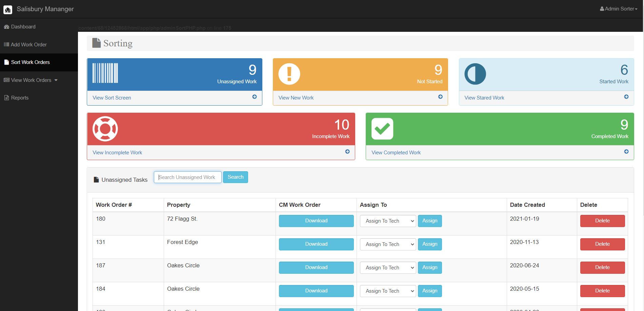
Task: Expand the View Work Orders sidebar menu
Action: [31, 80]
